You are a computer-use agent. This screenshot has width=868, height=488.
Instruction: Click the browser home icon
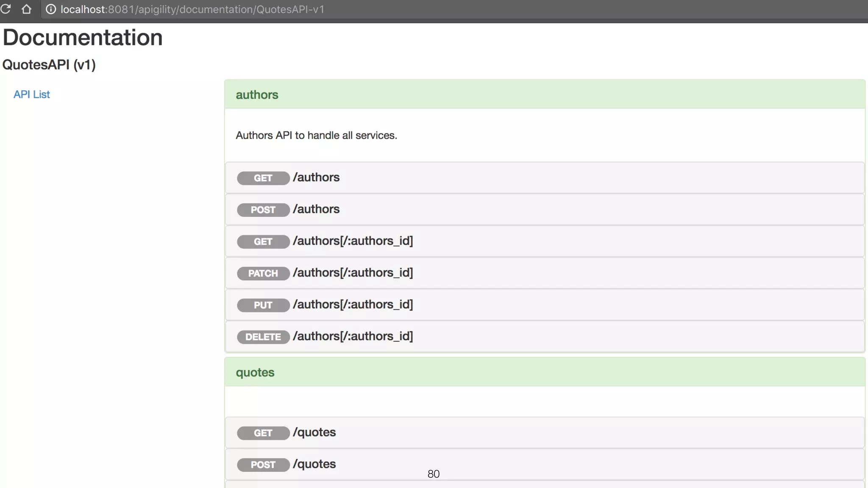pyautogui.click(x=26, y=9)
